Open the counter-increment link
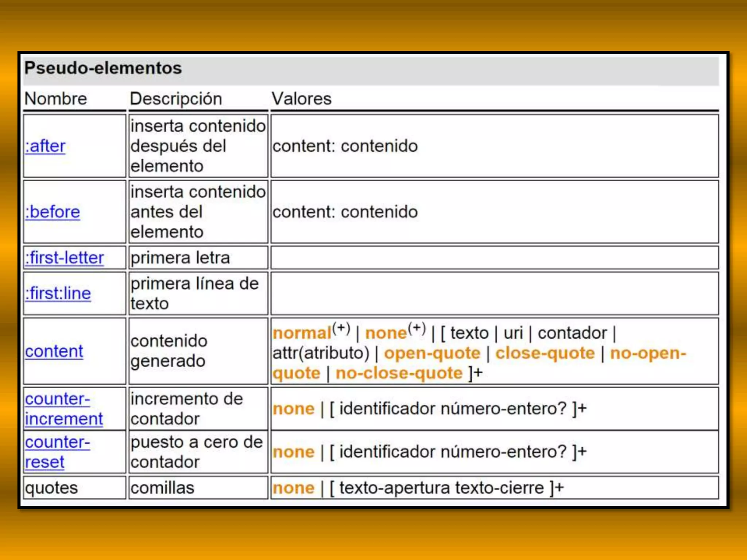The width and height of the screenshot is (747, 560). click(64, 409)
